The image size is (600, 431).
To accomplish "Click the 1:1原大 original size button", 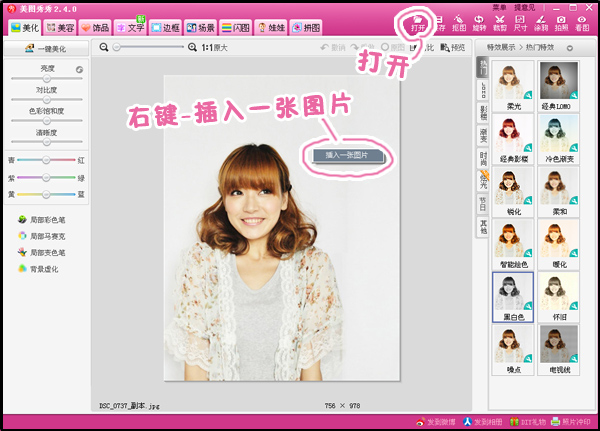I will [x=214, y=47].
